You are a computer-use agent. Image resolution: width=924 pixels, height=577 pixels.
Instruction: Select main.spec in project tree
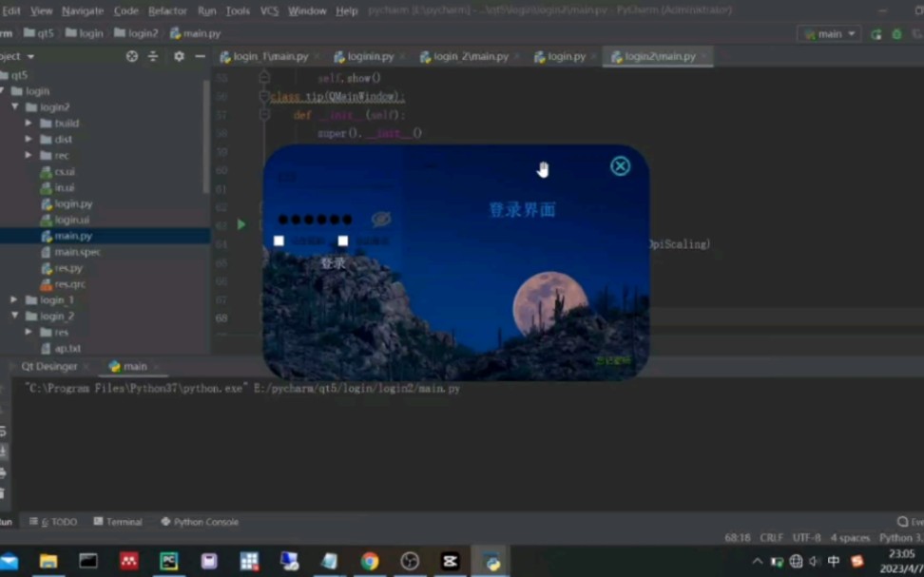[77, 252]
